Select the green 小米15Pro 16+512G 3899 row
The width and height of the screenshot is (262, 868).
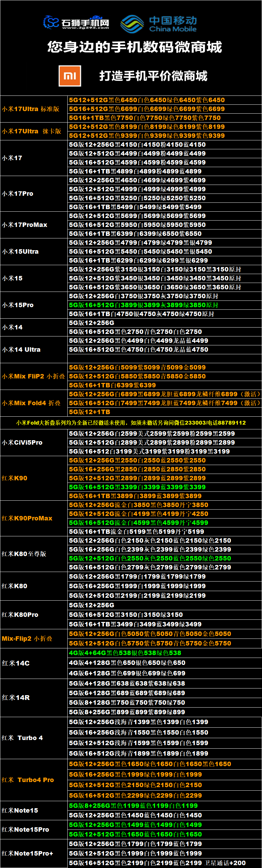(144, 305)
